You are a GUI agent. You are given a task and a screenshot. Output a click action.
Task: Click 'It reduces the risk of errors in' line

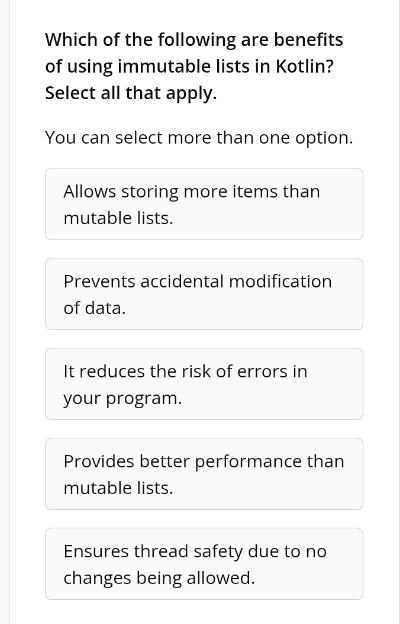coord(185,371)
